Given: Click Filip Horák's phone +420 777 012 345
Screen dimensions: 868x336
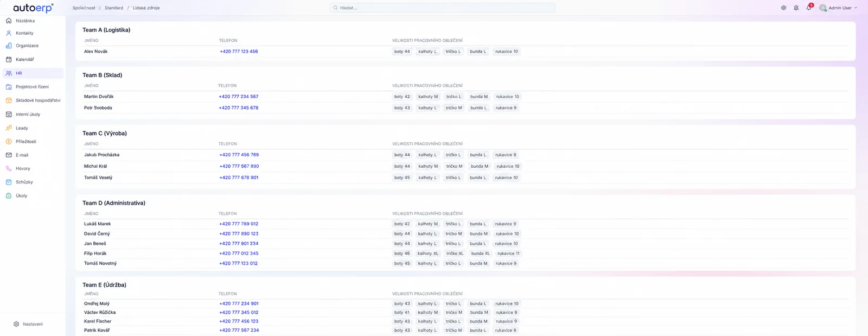Looking at the screenshot, I should pyautogui.click(x=239, y=253).
